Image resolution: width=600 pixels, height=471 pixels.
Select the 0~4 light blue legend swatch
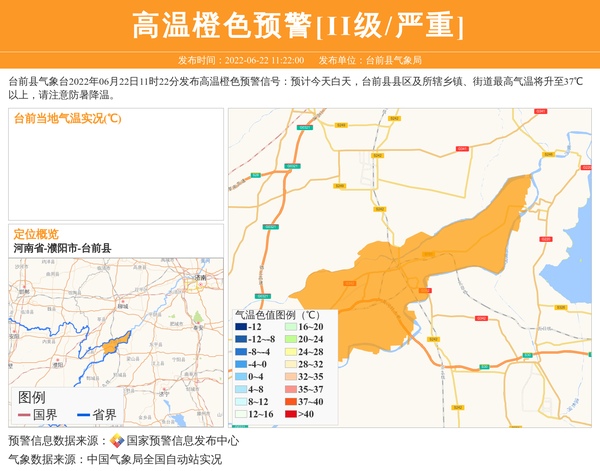(241, 377)
